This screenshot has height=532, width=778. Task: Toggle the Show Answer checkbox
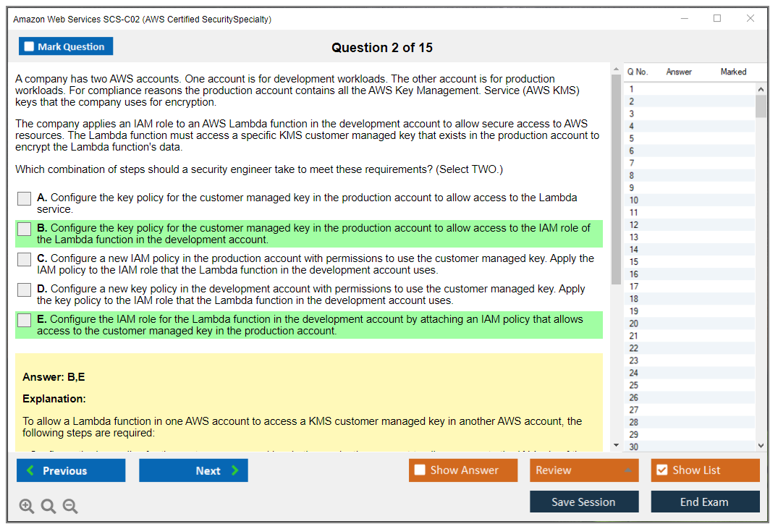click(420, 470)
